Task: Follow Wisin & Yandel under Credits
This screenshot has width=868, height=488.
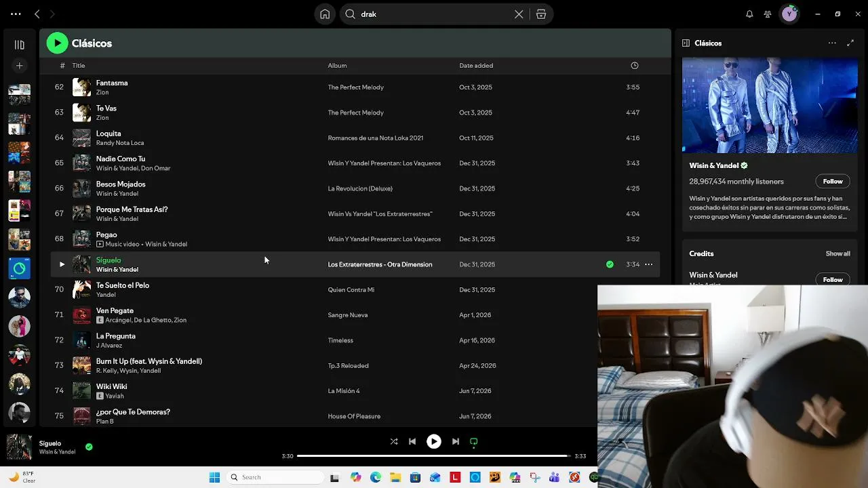Action: pos(833,279)
